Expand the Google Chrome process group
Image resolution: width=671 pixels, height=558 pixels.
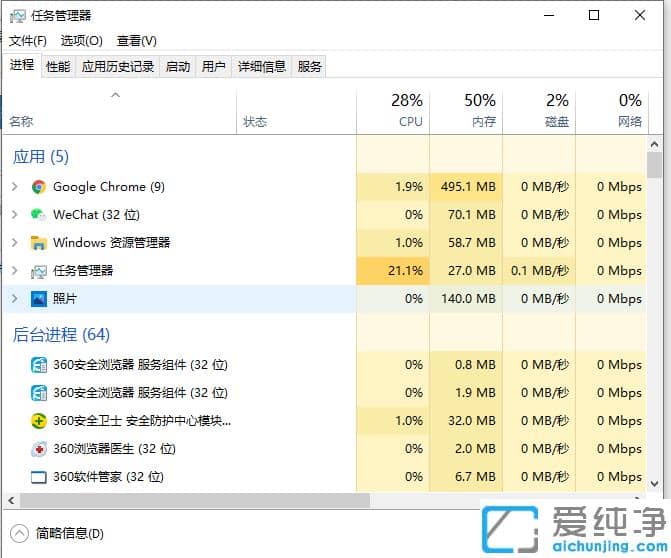coord(14,187)
